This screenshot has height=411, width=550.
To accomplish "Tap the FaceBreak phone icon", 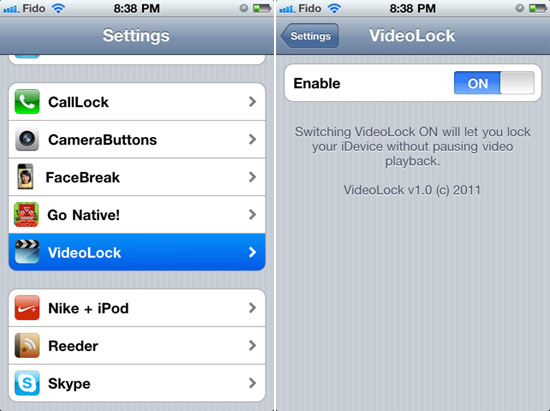I will click(25, 177).
